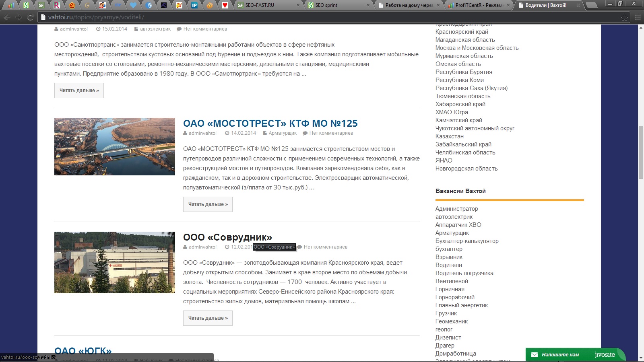Open the Главный энергетик vacancy category

click(x=462, y=305)
